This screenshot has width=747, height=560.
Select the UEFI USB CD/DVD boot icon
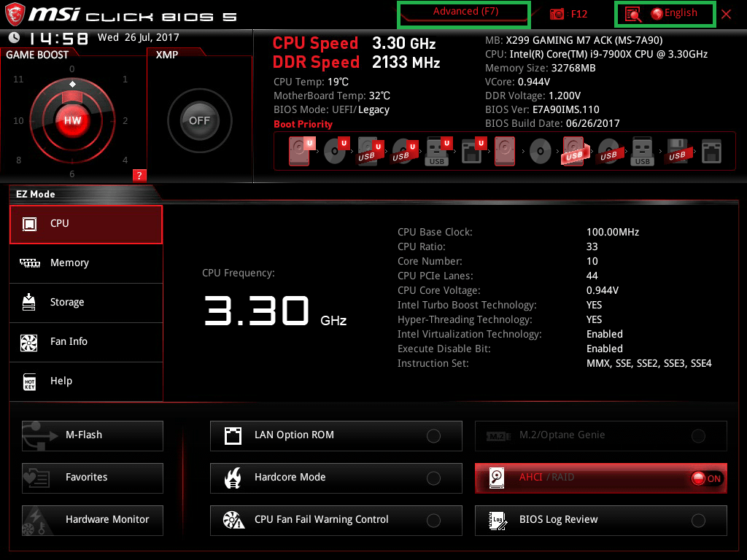[404, 152]
